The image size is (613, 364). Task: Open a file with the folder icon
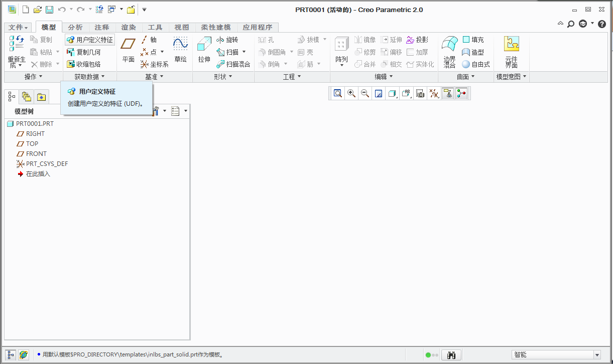point(37,10)
